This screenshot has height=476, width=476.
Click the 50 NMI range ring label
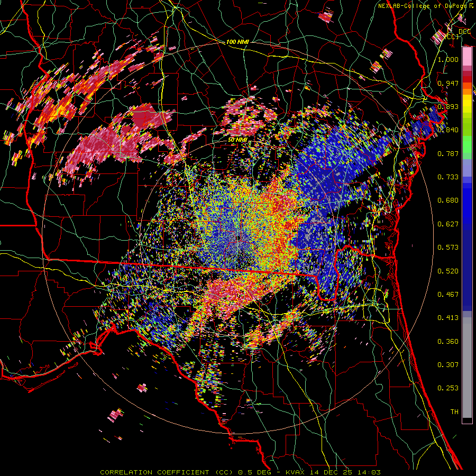tap(237, 140)
